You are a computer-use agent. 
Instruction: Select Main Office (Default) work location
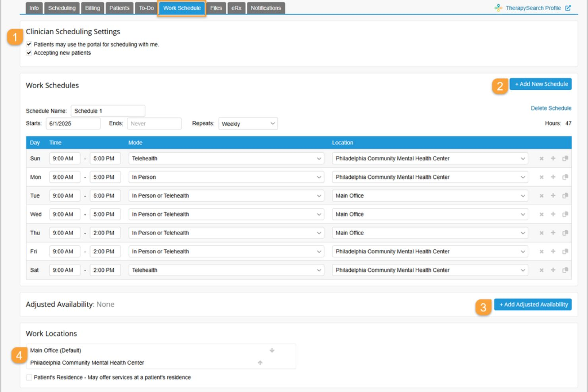(x=56, y=350)
